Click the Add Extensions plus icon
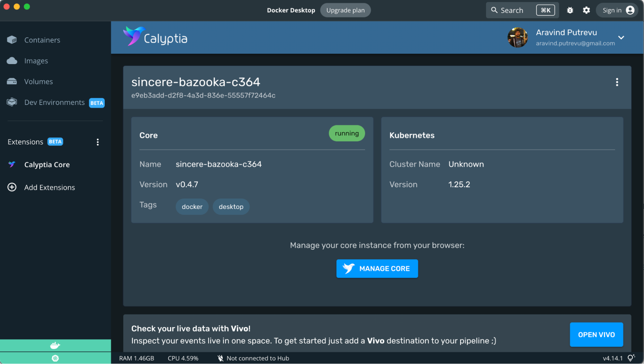The width and height of the screenshot is (644, 364). click(x=12, y=187)
